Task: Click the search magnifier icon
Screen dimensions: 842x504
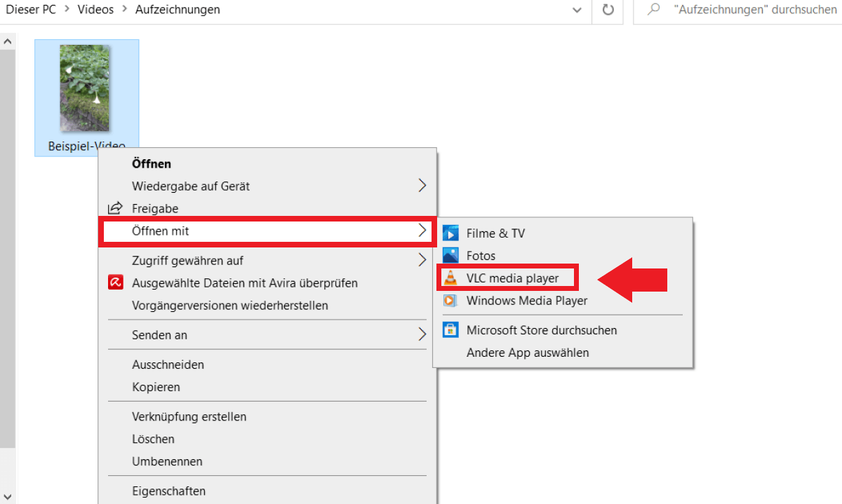Action: (654, 10)
